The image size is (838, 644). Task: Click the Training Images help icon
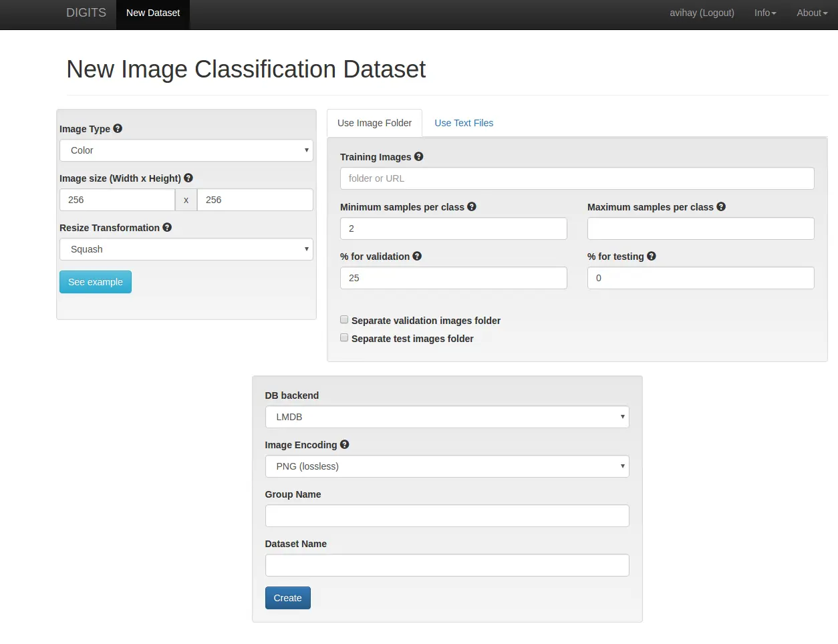coord(419,157)
